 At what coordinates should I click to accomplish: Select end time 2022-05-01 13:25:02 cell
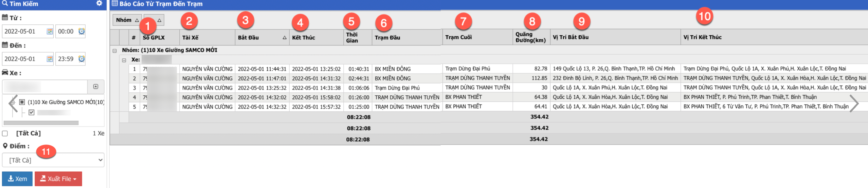point(316,69)
